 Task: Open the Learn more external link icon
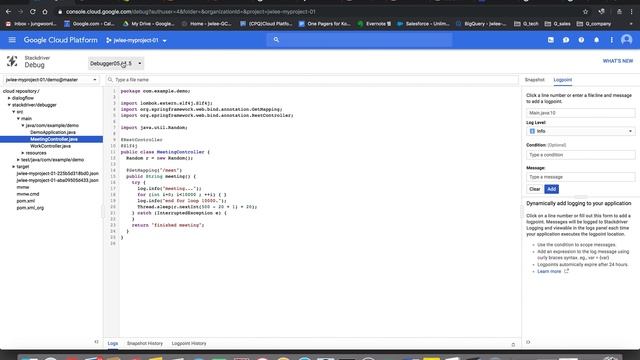566,271
